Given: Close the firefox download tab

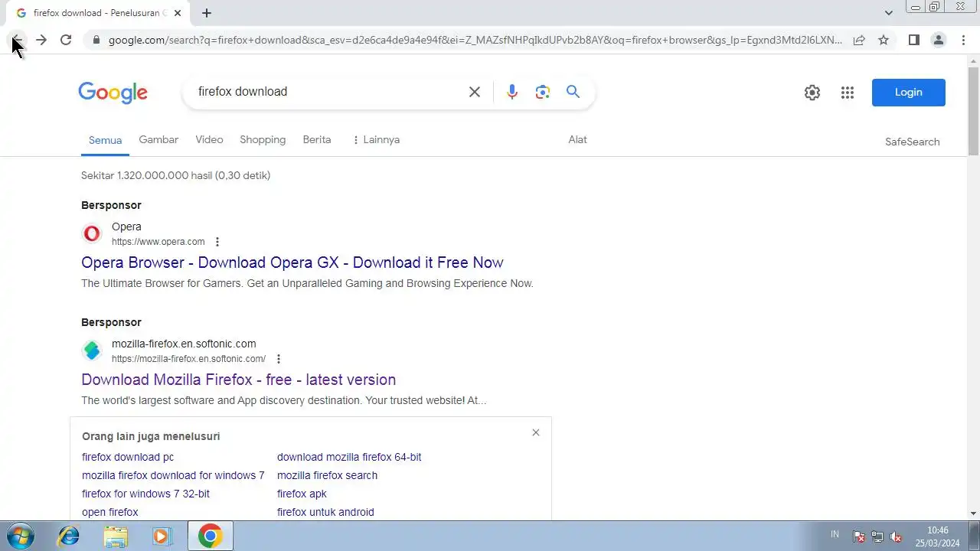Looking at the screenshot, I should (178, 13).
